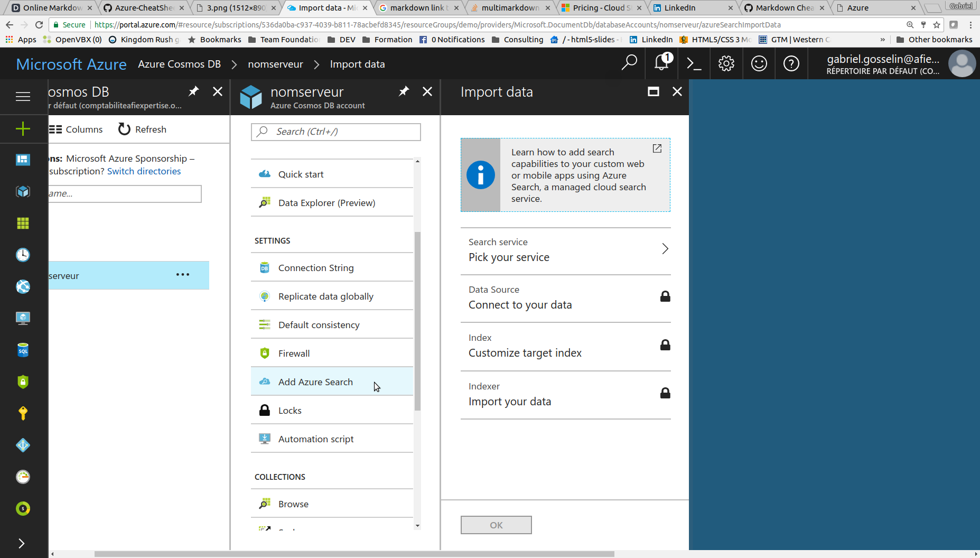Click the green plus new resource icon
Screen dimensions: 980x558
pyautogui.click(x=23, y=129)
